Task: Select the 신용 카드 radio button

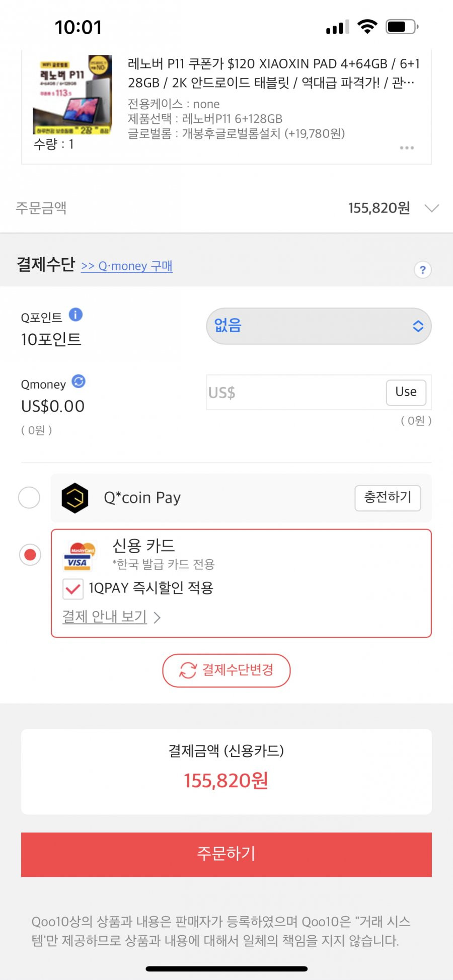Action: pyautogui.click(x=30, y=555)
